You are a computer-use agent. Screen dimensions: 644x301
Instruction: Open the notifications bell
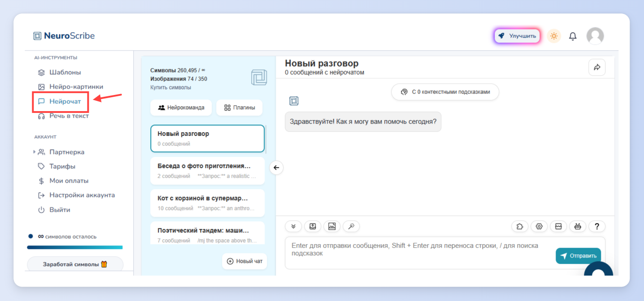pos(573,36)
